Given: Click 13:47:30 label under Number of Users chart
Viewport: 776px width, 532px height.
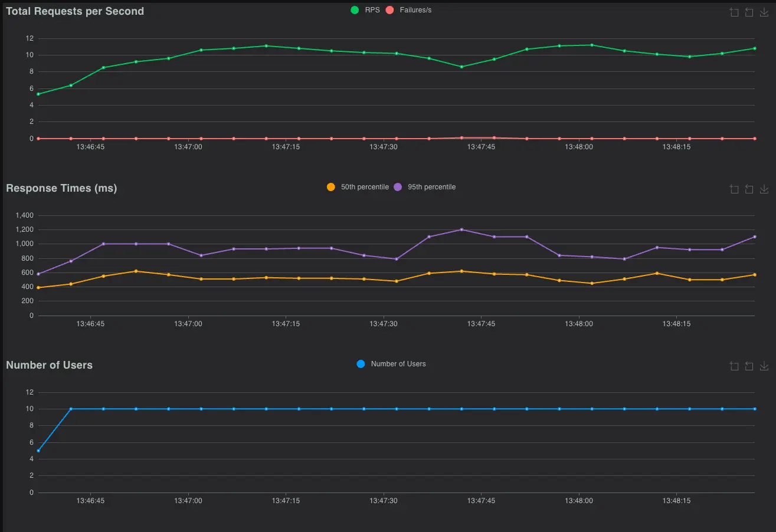Looking at the screenshot, I should [x=384, y=501].
